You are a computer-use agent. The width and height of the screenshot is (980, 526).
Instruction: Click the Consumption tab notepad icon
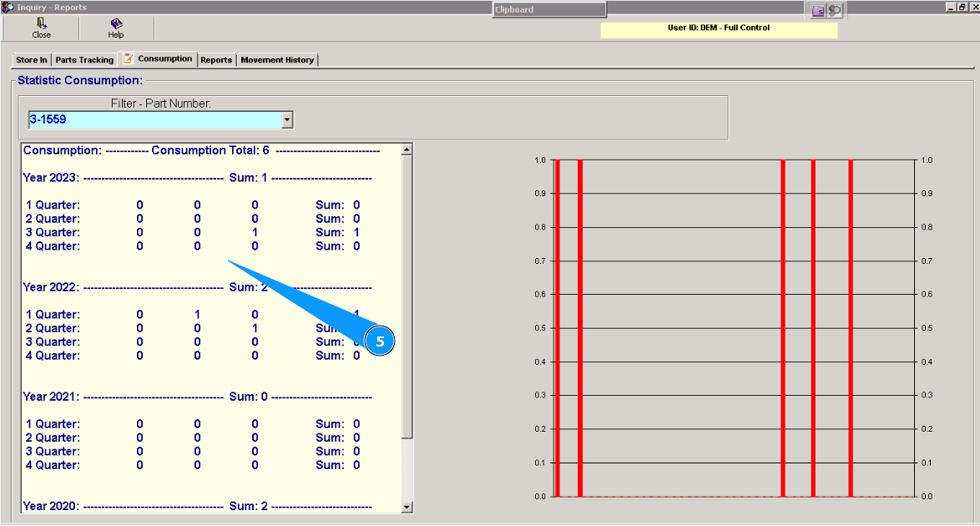click(128, 58)
